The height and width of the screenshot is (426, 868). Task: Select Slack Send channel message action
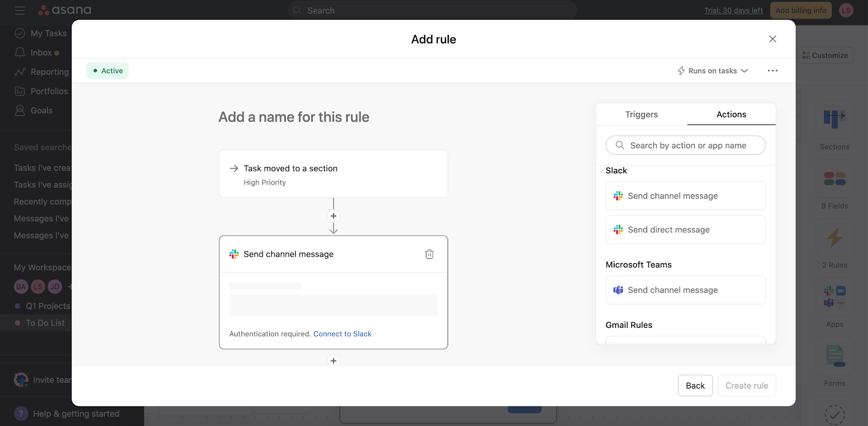coord(686,196)
